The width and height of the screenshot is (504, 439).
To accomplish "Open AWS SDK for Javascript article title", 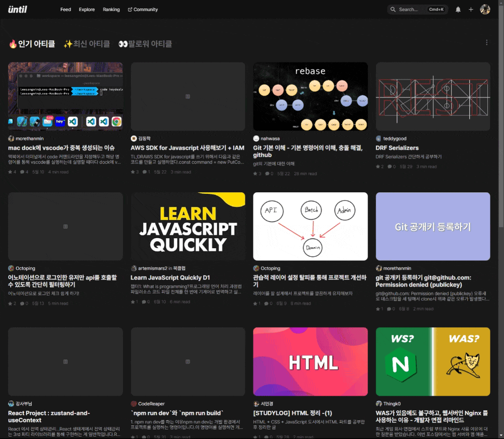I will [x=187, y=148].
